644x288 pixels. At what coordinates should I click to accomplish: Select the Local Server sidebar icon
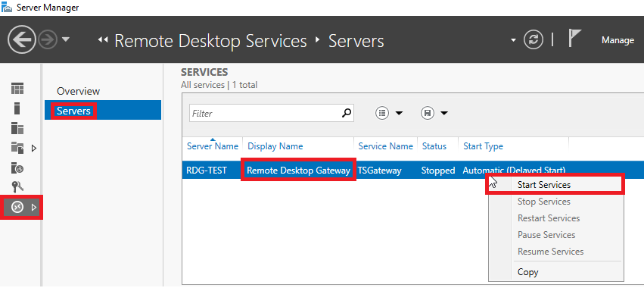tap(17, 108)
